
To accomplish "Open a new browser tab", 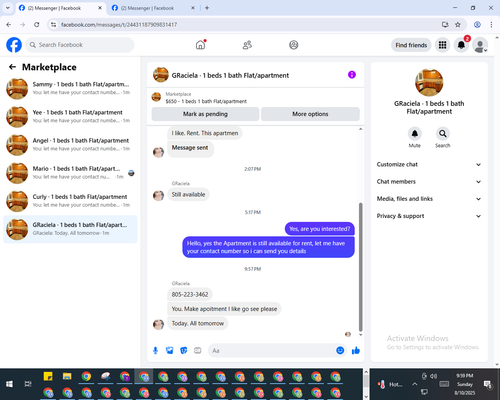I will tap(207, 8).
